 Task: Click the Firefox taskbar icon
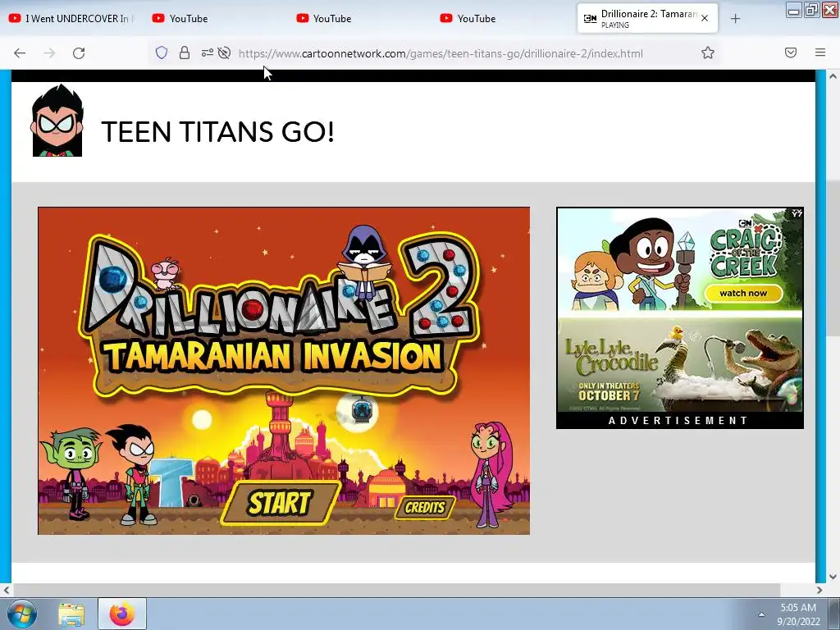tap(122, 614)
